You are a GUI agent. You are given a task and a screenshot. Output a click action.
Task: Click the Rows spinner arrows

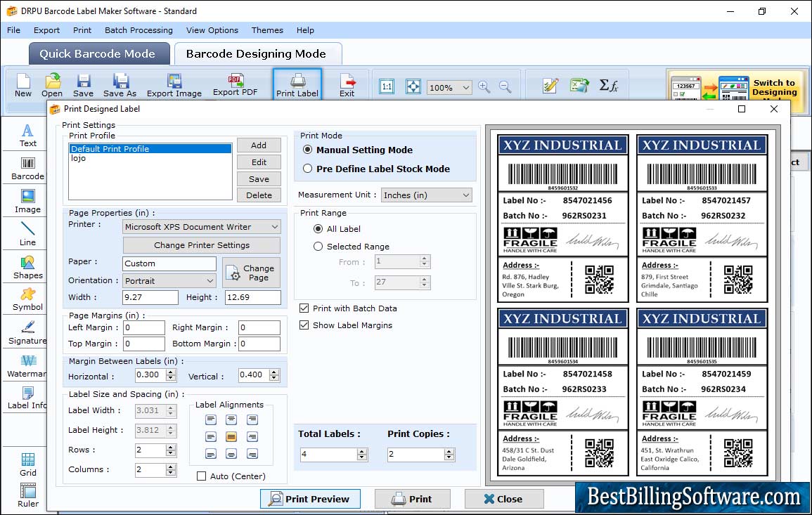(x=171, y=450)
